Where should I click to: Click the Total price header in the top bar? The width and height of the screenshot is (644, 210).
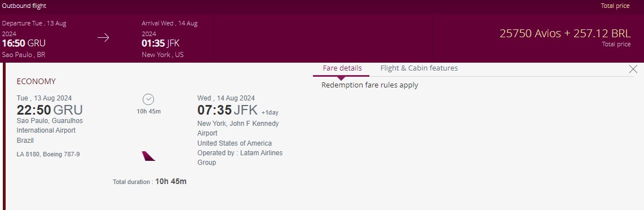[x=615, y=6]
